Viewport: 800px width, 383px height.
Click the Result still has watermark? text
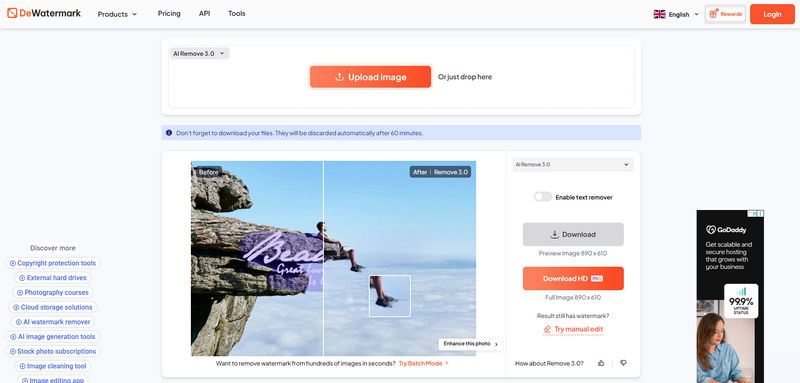573,316
